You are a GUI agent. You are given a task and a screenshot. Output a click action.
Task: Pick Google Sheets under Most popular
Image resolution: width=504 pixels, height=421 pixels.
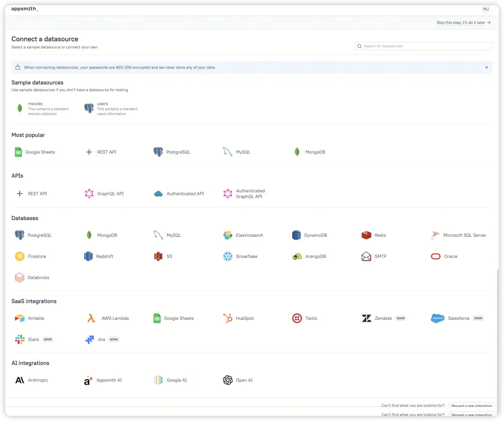click(x=35, y=152)
